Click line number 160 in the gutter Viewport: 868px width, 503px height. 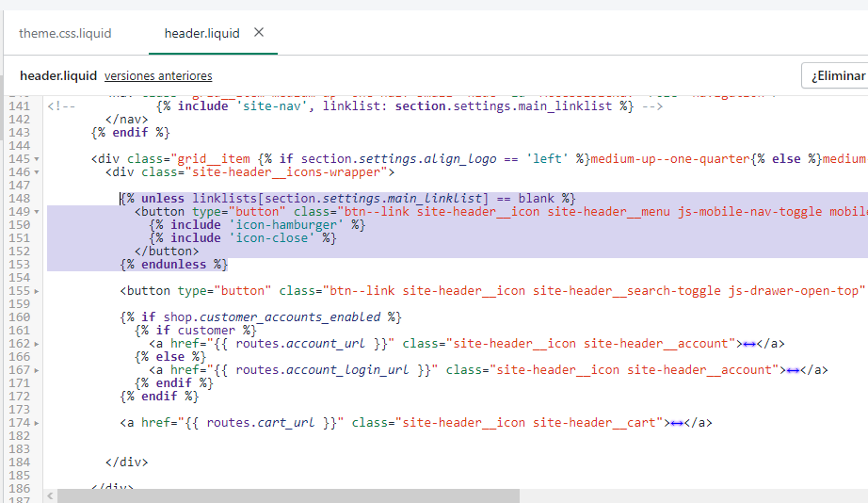point(20,316)
